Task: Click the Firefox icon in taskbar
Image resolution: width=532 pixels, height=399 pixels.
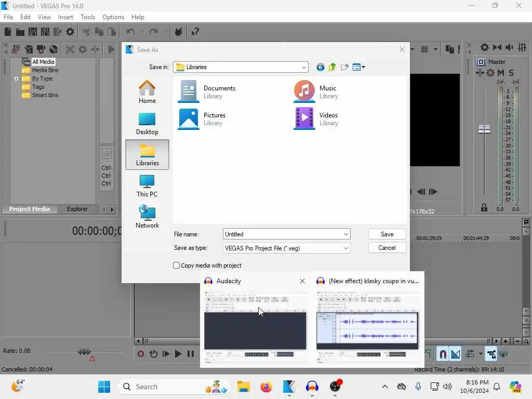Action: pos(267,387)
